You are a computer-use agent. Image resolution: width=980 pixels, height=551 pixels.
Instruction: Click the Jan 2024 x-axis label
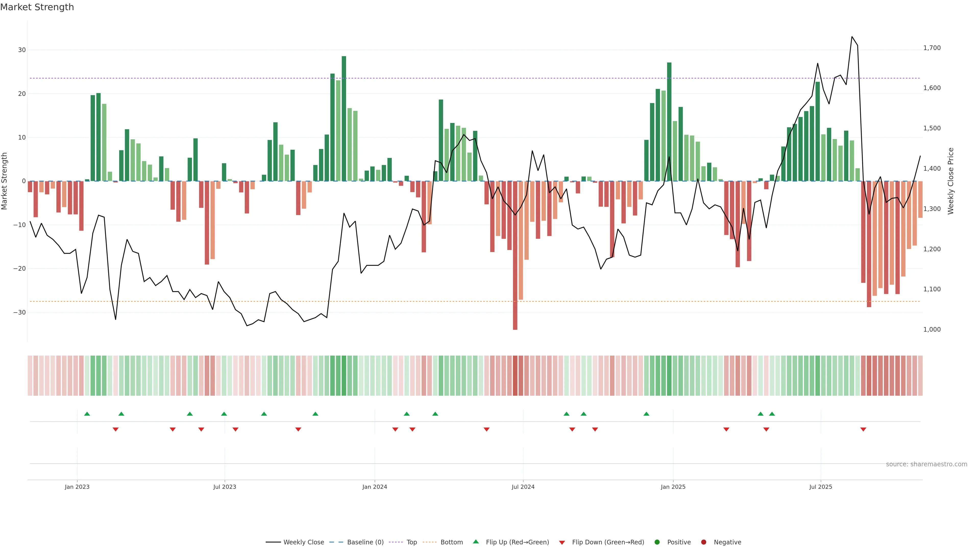tap(374, 487)
